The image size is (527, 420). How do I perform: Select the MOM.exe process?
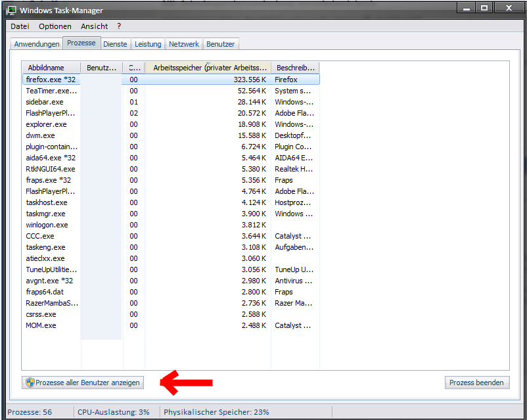(x=171, y=325)
